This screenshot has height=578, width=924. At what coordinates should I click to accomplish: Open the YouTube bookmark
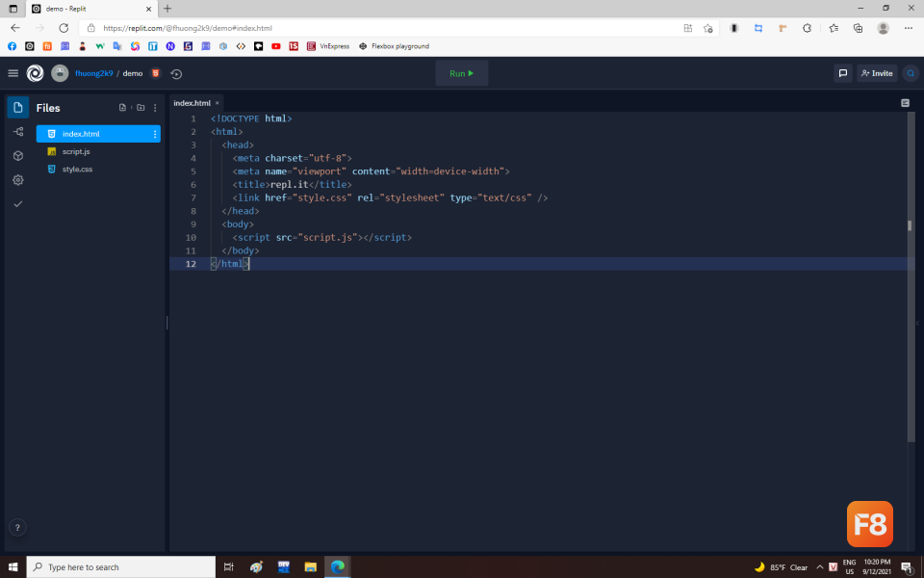[x=276, y=46]
